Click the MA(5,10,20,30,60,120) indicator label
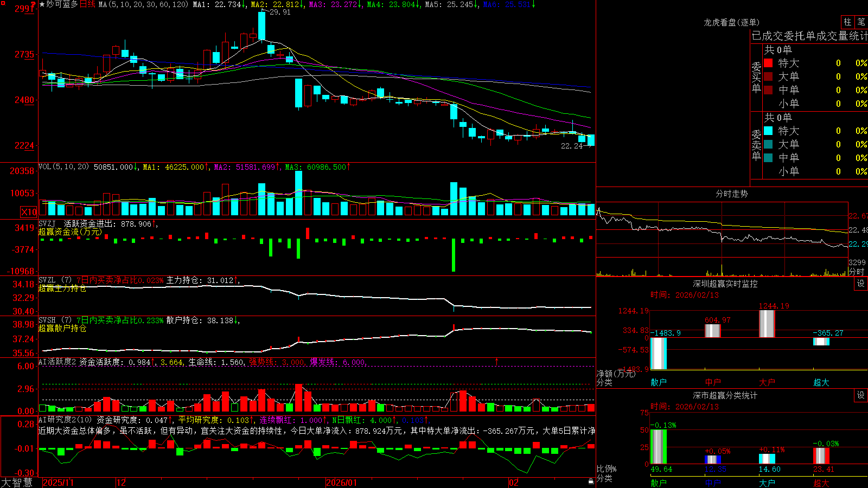868x488 pixels. coord(143,4)
